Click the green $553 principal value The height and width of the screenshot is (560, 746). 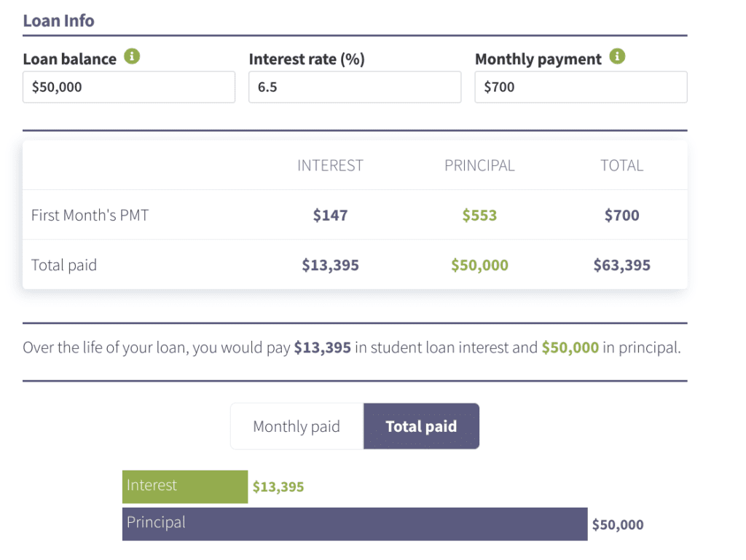[479, 215]
